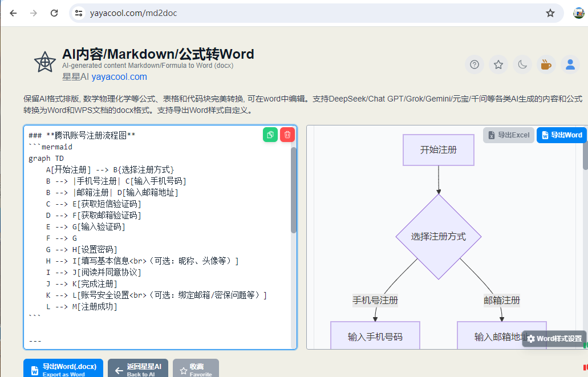The image size is (588, 377).
Task: Click the coffee cup donate icon
Action: pos(546,65)
